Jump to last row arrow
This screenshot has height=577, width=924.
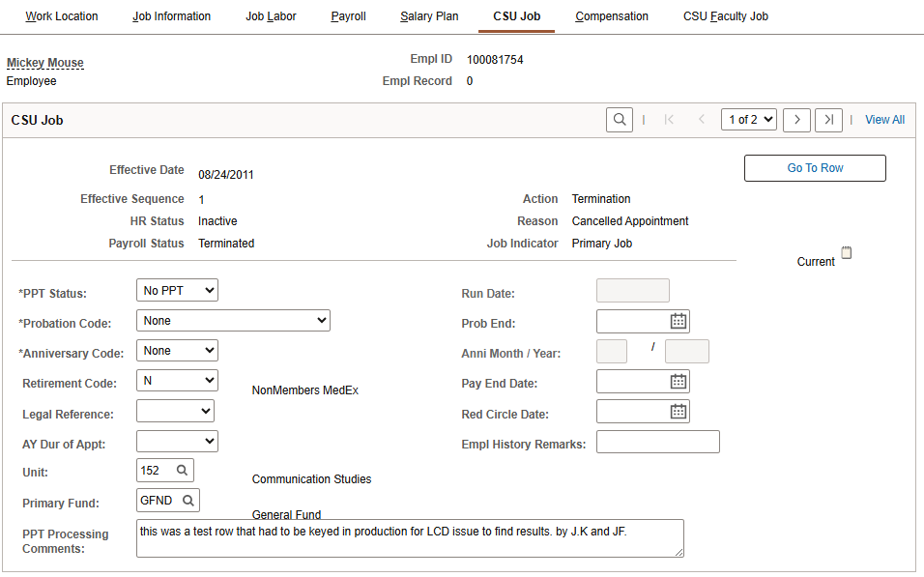pos(828,120)
